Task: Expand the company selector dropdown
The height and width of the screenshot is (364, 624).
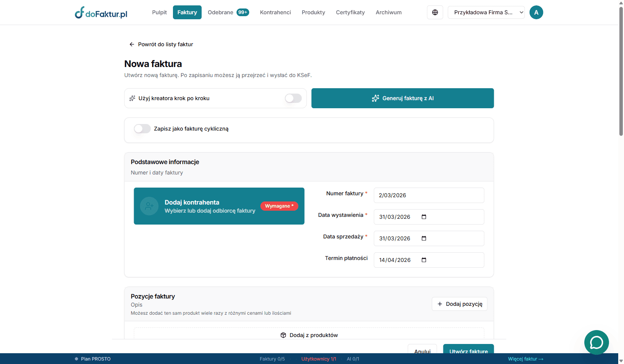Action: click(486, 12)
